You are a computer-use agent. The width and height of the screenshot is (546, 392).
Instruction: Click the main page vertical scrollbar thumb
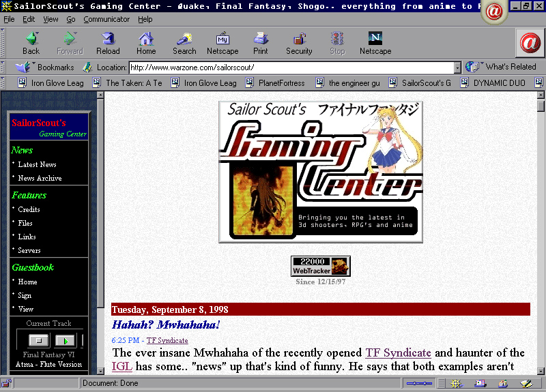[541, 106]
